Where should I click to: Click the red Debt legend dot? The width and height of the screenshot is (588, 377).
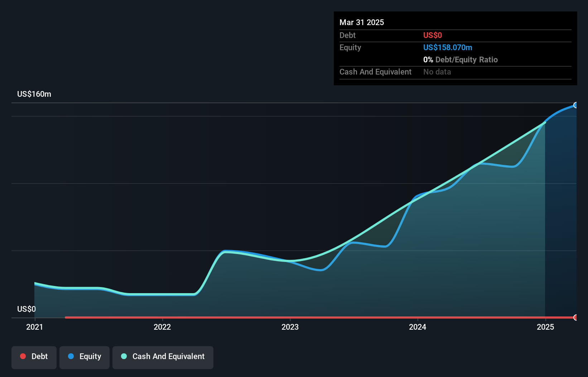click(23, 356)
